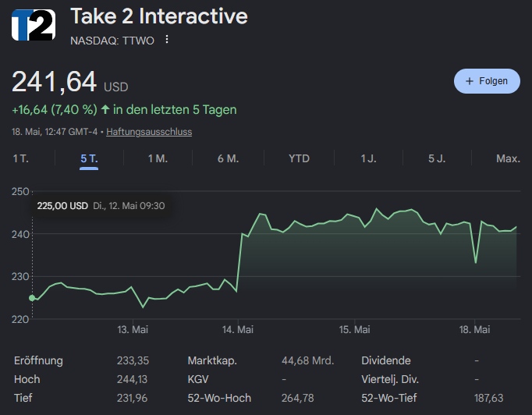
Task: Switch chart to the 1 M. range
Action: (158, 158)
